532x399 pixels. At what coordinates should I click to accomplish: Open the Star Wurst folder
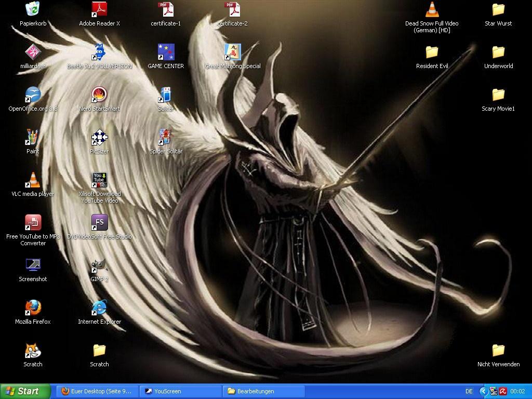(498, 9)
